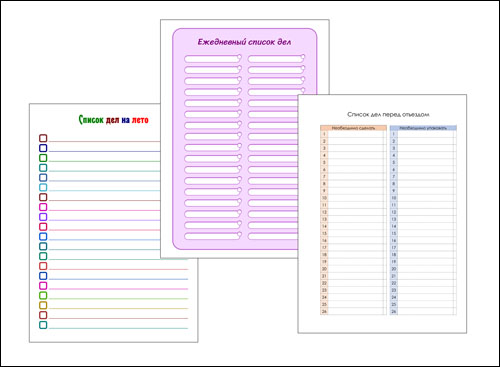Screen dimensions: 500x367
Task: Tick the first checkbox in the summer list
Action: click(x=43, y=138)
